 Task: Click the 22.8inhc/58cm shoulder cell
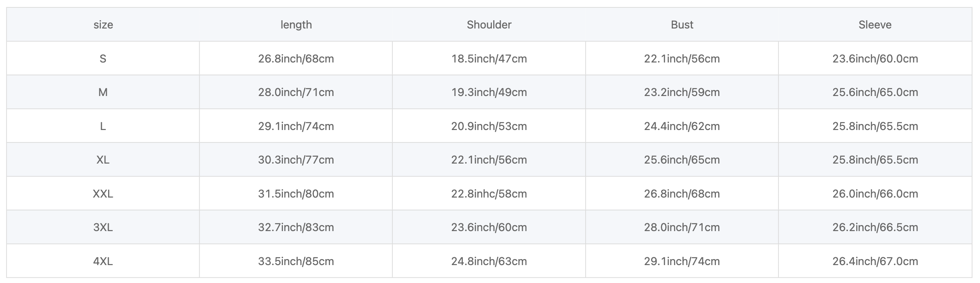[489, 193]
